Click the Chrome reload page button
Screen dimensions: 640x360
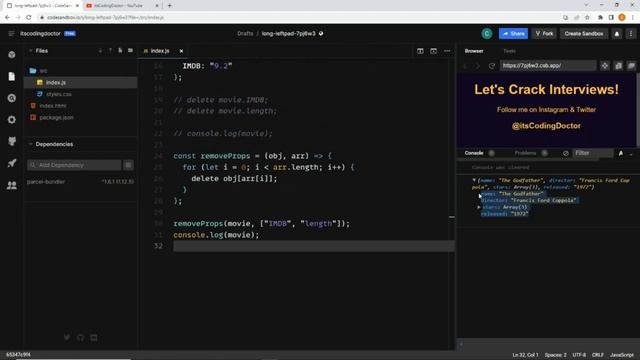click(29, 18)
